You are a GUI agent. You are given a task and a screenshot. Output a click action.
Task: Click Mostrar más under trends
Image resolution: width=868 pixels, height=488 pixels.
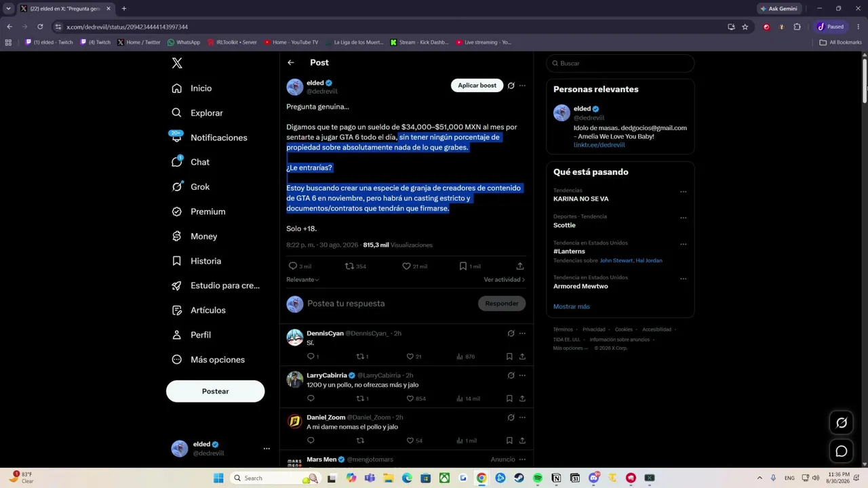coord(572,307)
